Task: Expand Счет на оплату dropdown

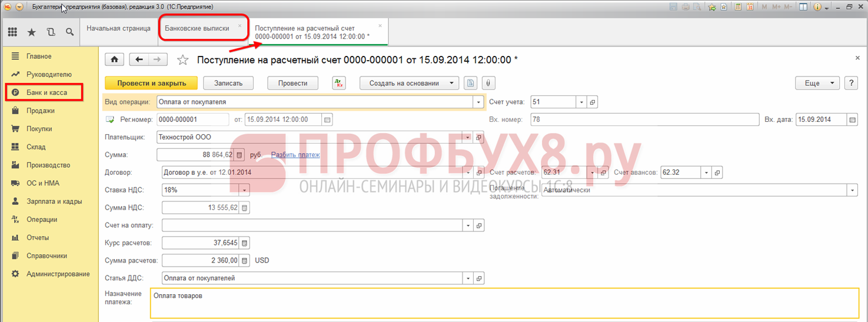Action: pos(468,225)
